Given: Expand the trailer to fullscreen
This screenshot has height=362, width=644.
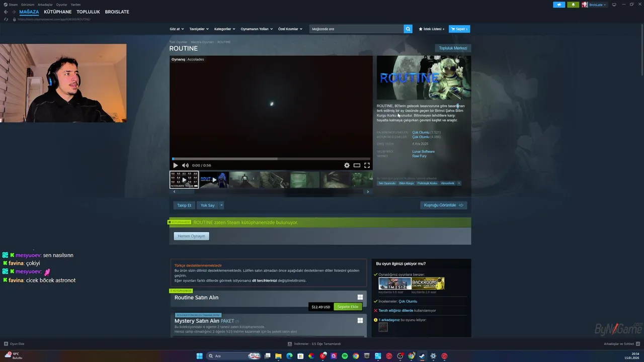Looking at the screenshot, I should [x=367, y=165].
